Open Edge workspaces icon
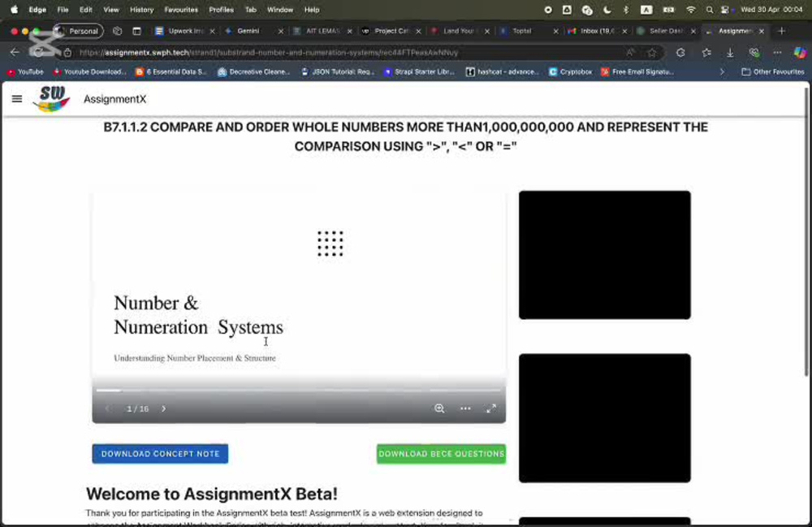The height and width of the screenshot is (527, 812). pos(118,31)
